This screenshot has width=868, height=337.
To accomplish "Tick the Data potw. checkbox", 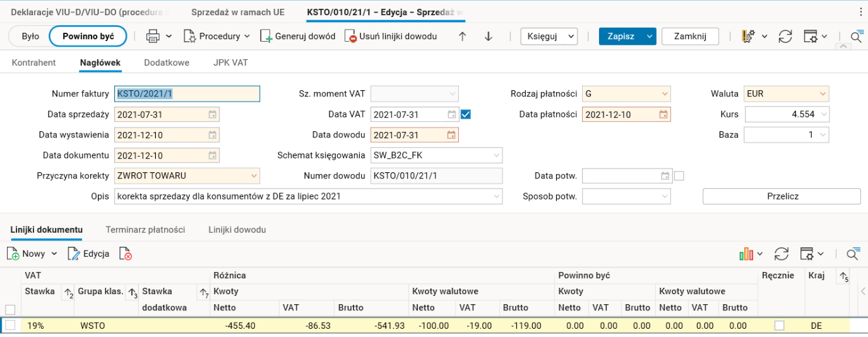I will 679,175.
